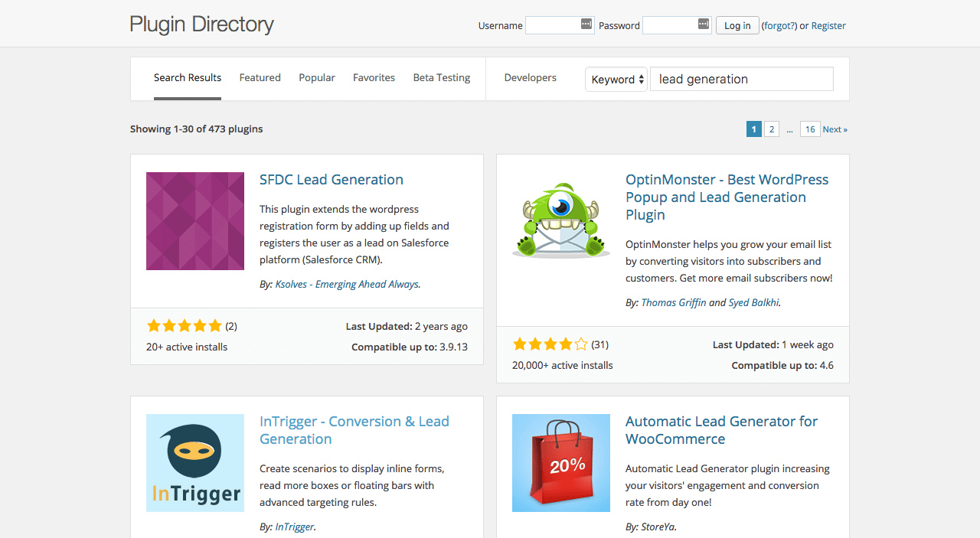The image size is (980, 538).
Task: Click password manager icon in Password field
Action: [x=704, y=24]
